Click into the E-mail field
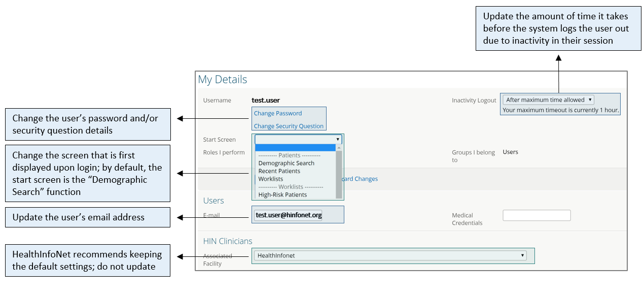The image size is (644, 296). pos(288,215)
